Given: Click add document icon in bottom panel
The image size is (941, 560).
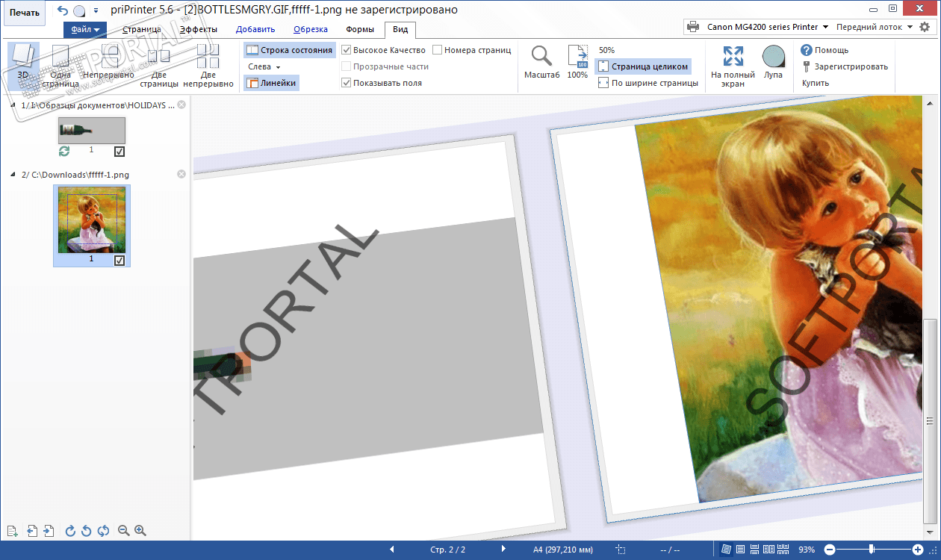Looking at the screenshot, I should click(12, 531).
